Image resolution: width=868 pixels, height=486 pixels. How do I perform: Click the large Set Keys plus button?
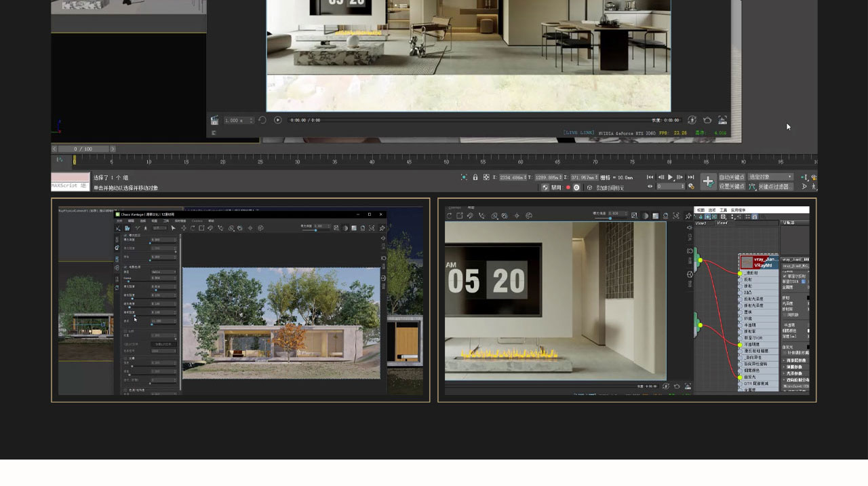pos(708,181)
